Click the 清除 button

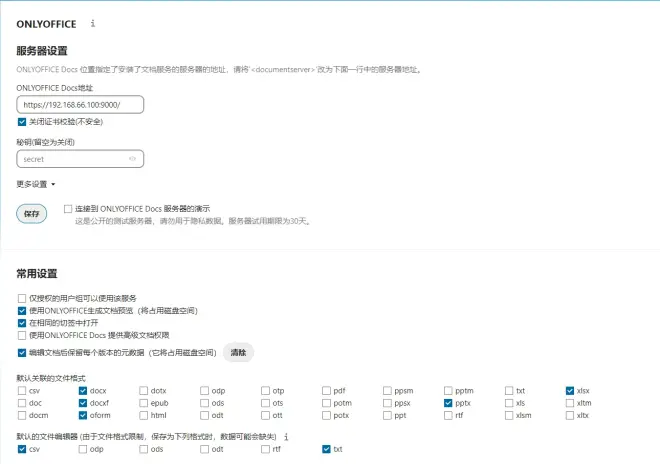[238, 352]
